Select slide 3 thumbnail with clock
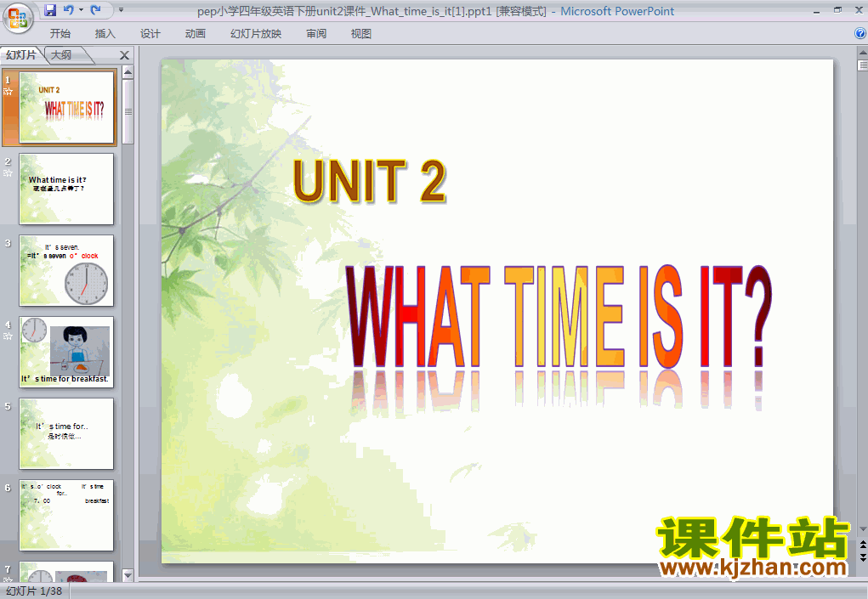Viewport: 868px width, 599px height. click(x=66, y=270)
